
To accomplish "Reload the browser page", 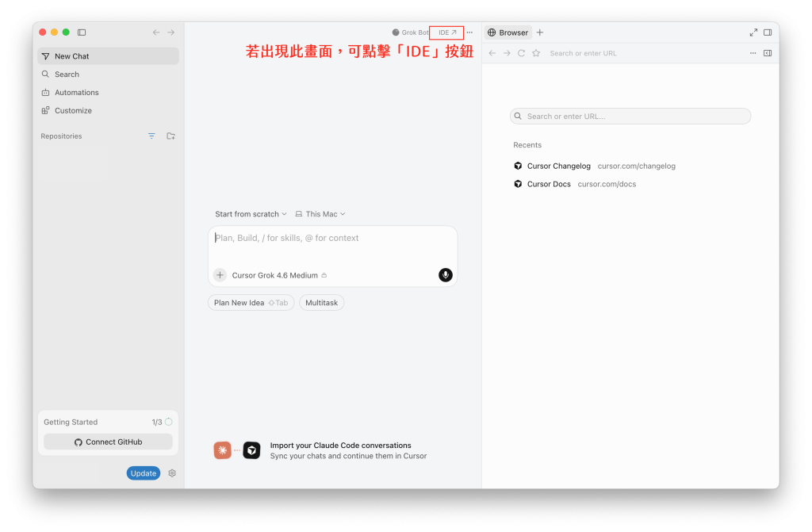I will click(522, 53).
